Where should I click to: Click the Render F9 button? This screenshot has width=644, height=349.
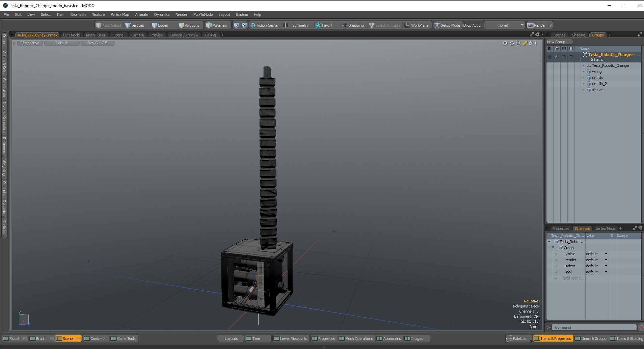(x=539, y=25)
